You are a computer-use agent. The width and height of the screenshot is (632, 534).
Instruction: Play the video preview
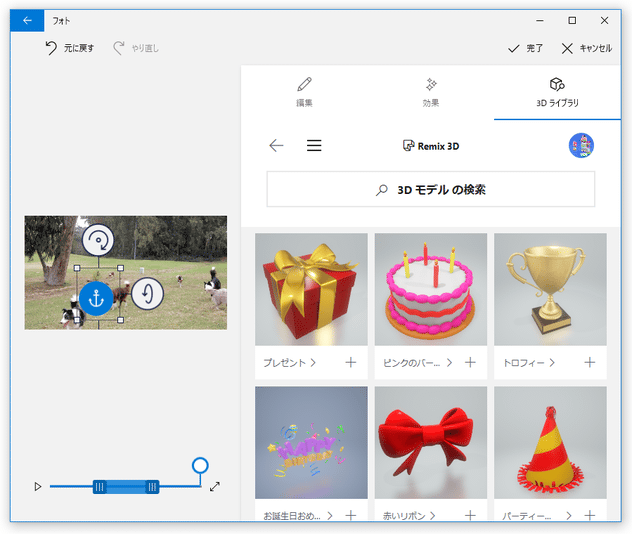(x=38, y=487)
